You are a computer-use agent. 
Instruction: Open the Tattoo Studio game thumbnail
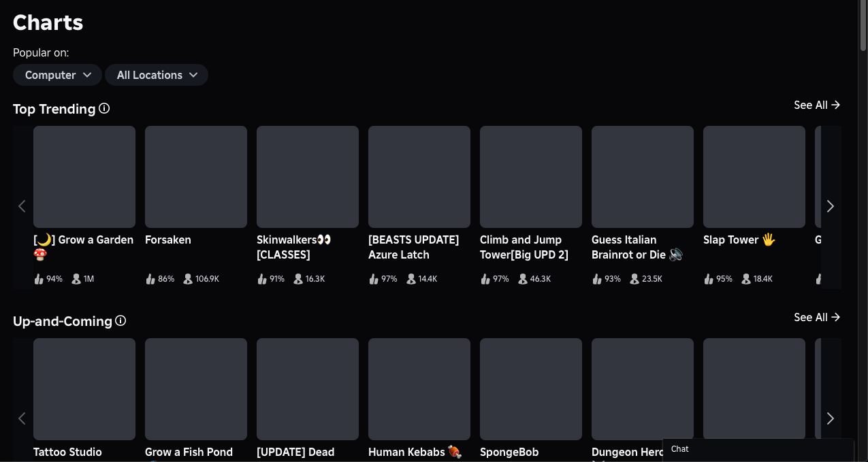coord(84,389)
